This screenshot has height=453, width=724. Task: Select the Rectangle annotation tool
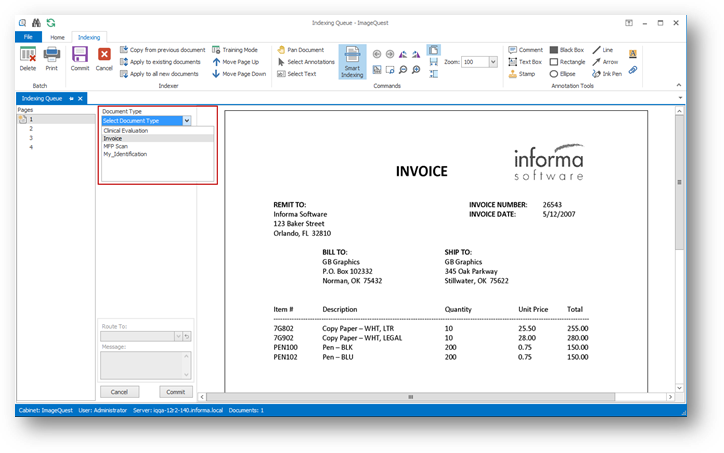tap(567, 62)
